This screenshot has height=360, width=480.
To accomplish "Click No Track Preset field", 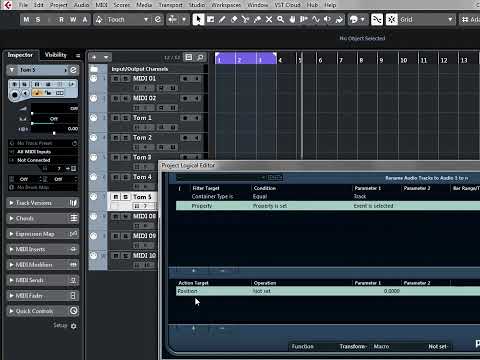I will pyautogui.click(x=43, y=143).
